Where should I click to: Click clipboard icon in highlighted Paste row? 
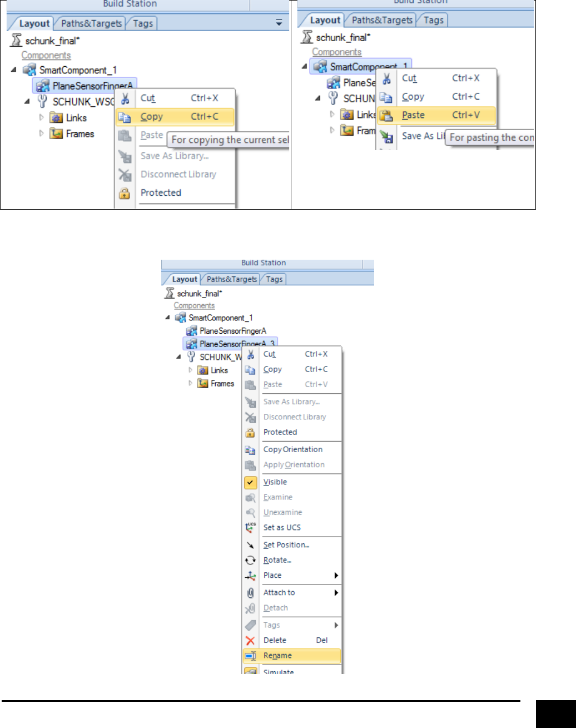tap(386, 116)
